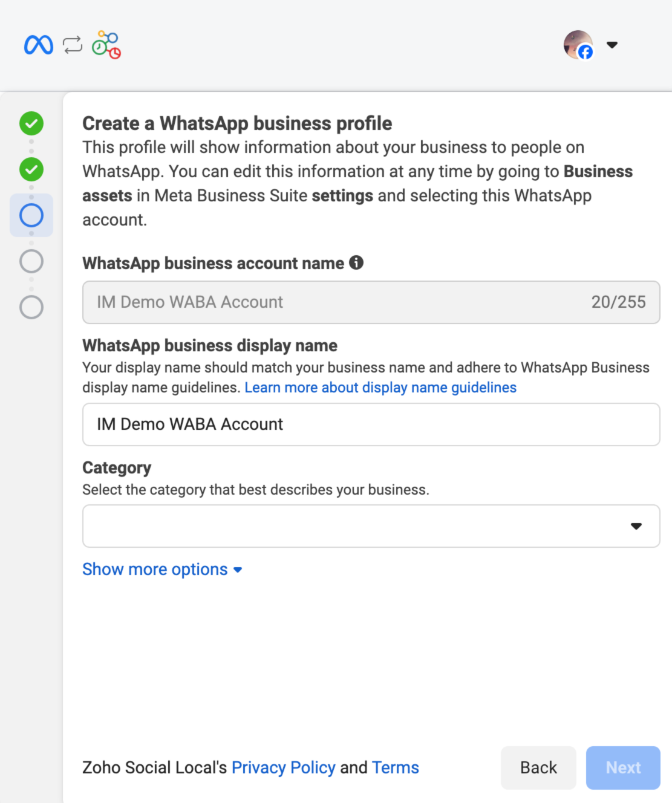
Task: Click the Facebook profile avatar
Action: point(578,45)
